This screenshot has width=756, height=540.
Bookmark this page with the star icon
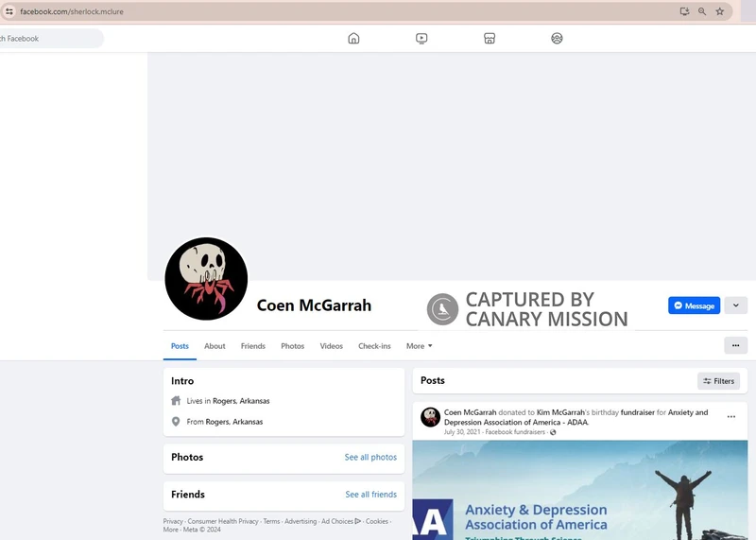(720, 11)
